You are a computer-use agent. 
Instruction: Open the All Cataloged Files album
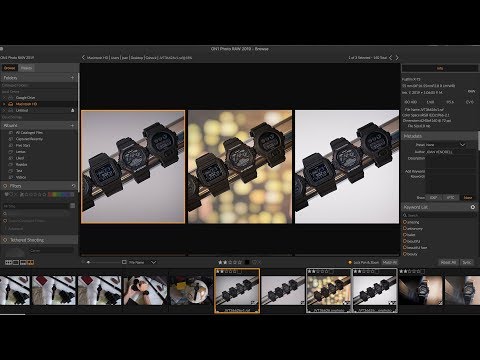click(29, 133)
